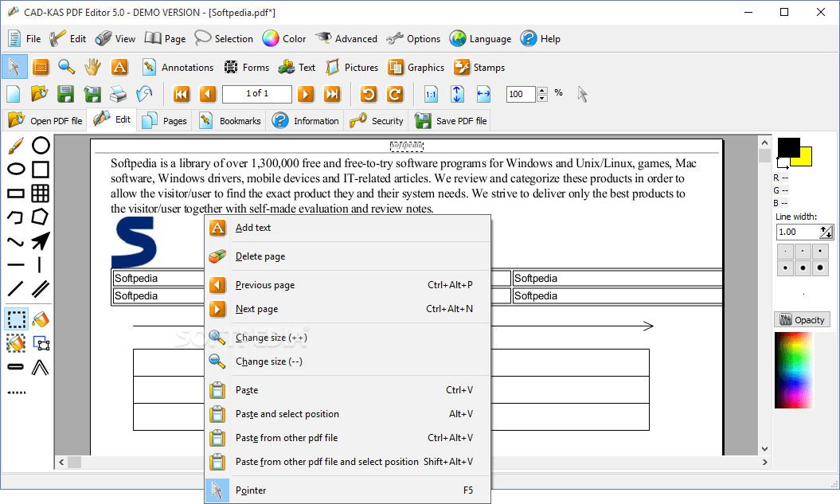Decrease zoom percent with down spinner
The image size is (840, 504).
[x=542, y=98]
